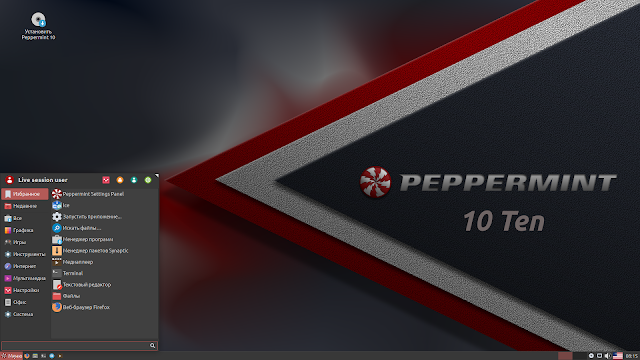Click the menu resize grip corner
640x360 pixels.
pos(157,175)
